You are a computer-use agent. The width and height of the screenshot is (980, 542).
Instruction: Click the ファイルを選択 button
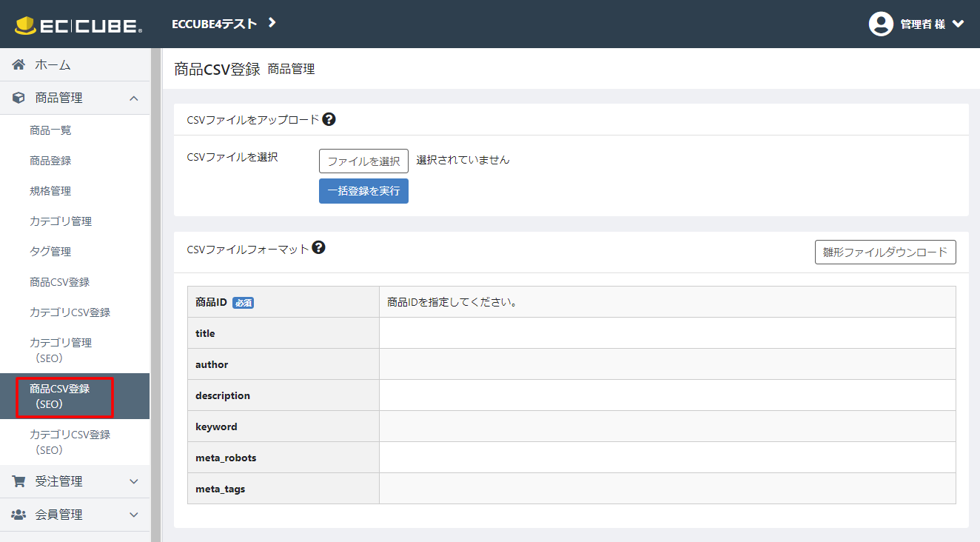363,161
